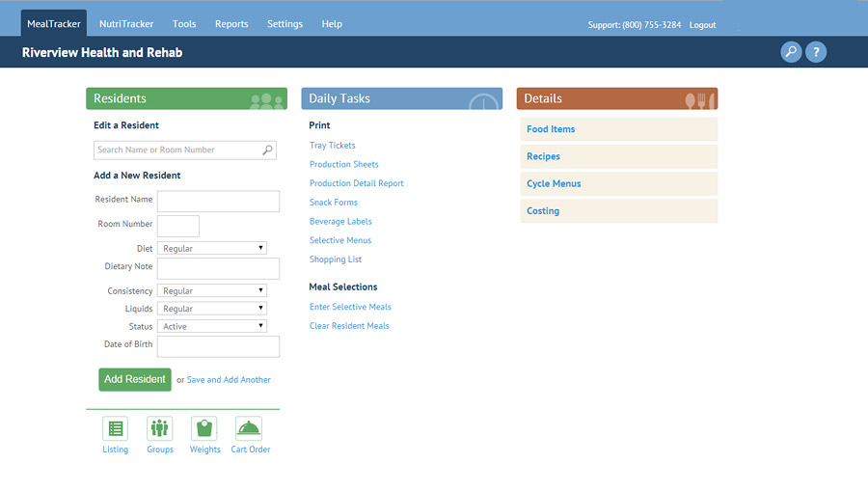Viewport: 868px width, 491px height.
Task: Open the Tray Tickets link
Action: pyautogui.click(x=332, y=145)
